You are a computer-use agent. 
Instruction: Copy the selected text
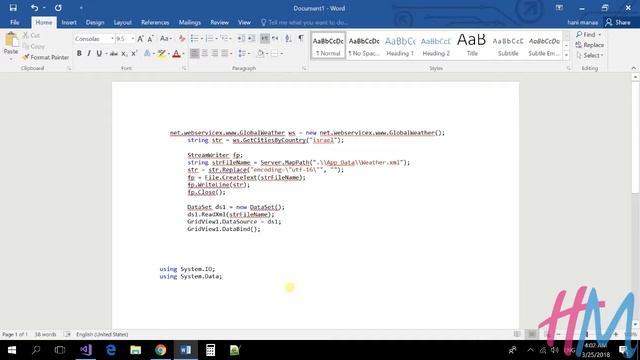click(x=33, y=47)
